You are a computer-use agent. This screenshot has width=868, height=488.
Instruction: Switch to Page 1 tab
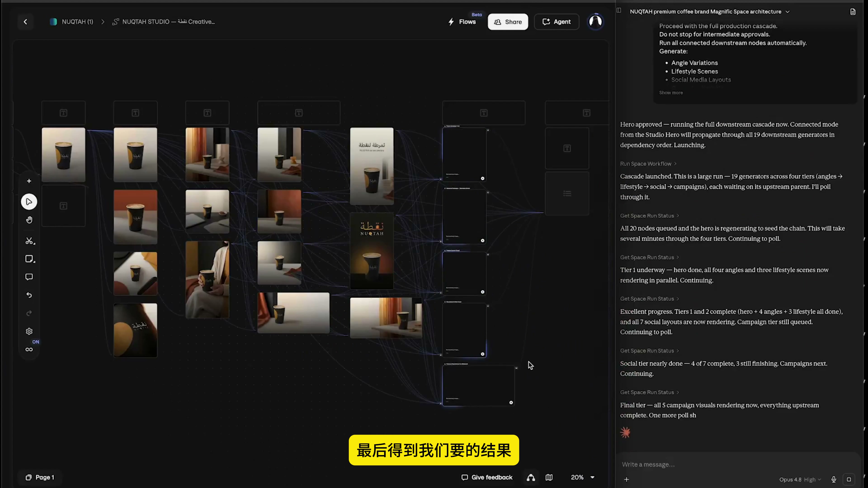(x=40, y=477)
